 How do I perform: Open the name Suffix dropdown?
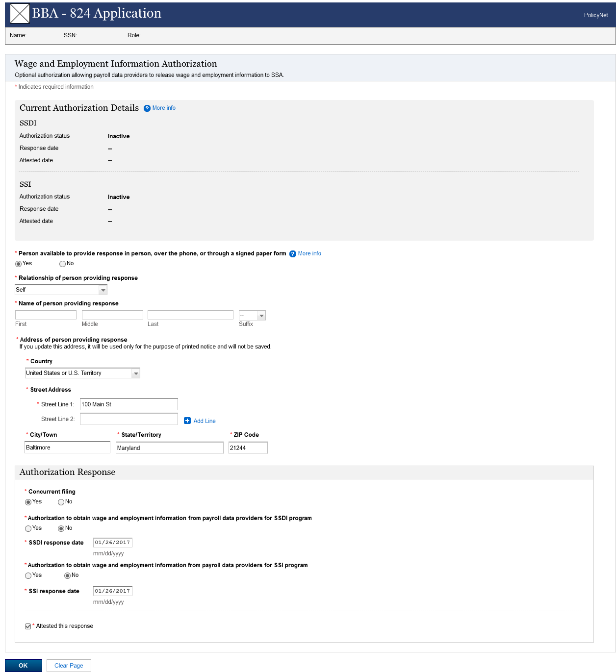261,316
